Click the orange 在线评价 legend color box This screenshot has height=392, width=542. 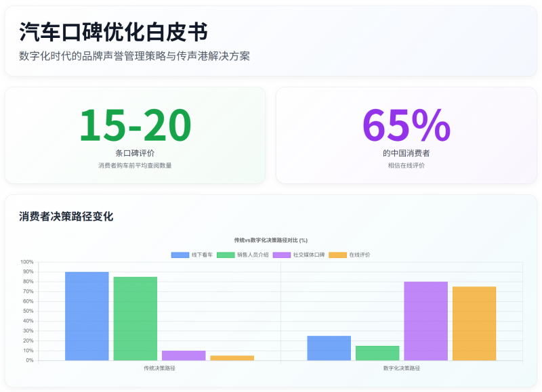[338, 255]
